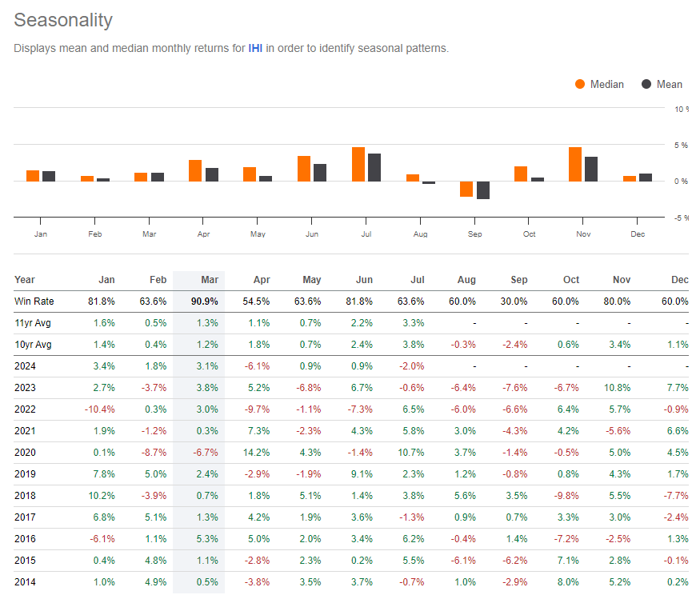The width and height of the screenshot is (700, 603).
Task: Select the 2014 row label
Action: click(26, 582)
